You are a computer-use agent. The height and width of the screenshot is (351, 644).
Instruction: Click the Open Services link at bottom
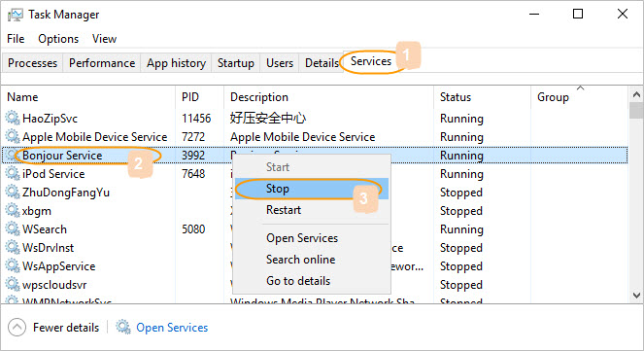click(172, 328)
